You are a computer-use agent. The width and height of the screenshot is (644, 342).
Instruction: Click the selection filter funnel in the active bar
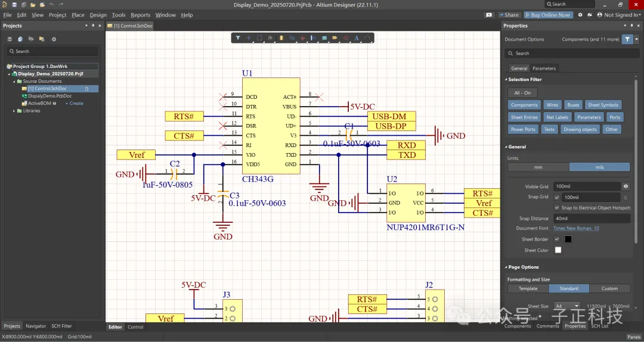coord(238,38)
